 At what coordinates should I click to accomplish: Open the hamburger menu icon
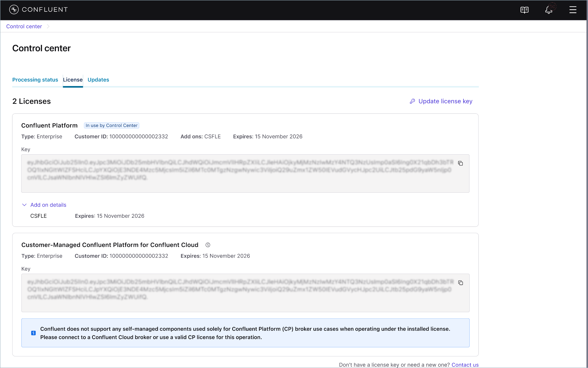[573, 10]
